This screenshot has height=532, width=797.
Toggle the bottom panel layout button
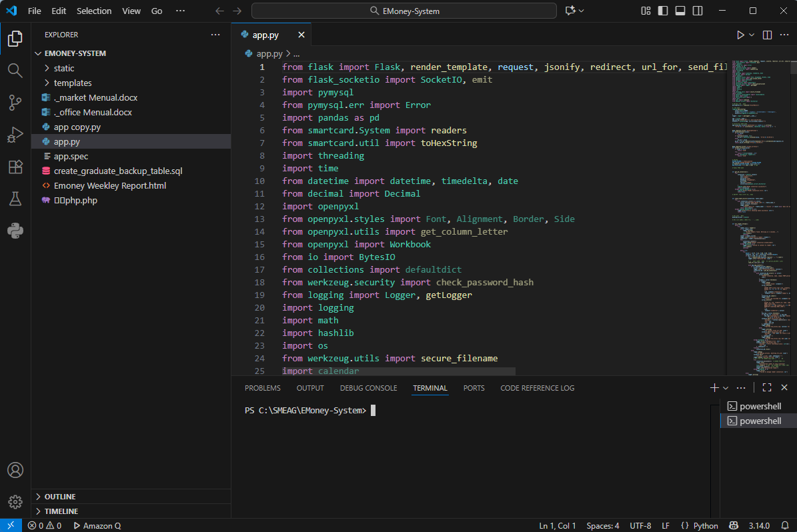tap(680, 11)
